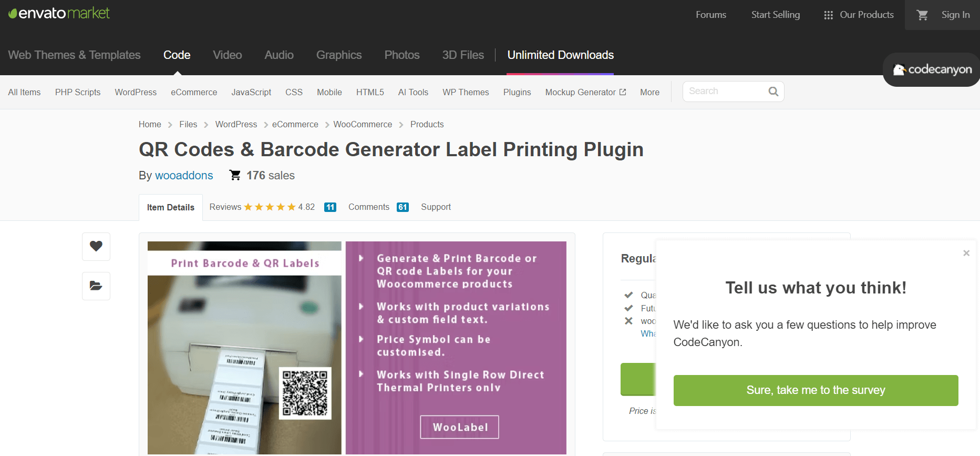Open the wooaddons author profile link

(184, 176)
